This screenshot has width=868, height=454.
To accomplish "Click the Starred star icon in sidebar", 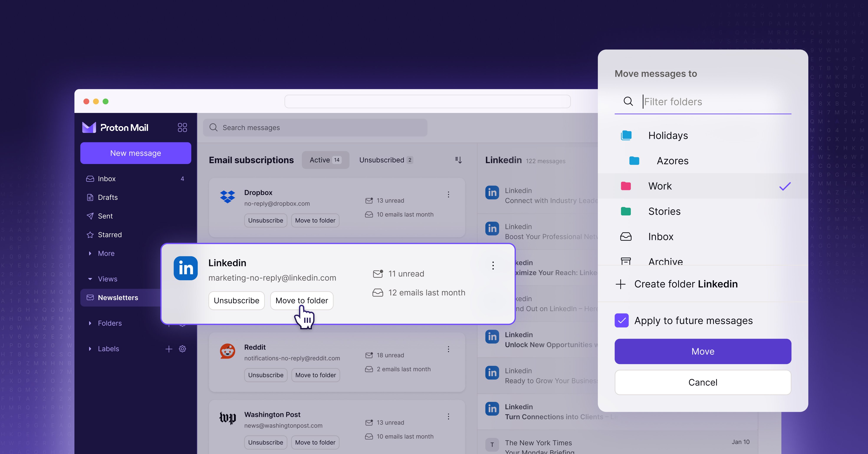I will 90,235.
